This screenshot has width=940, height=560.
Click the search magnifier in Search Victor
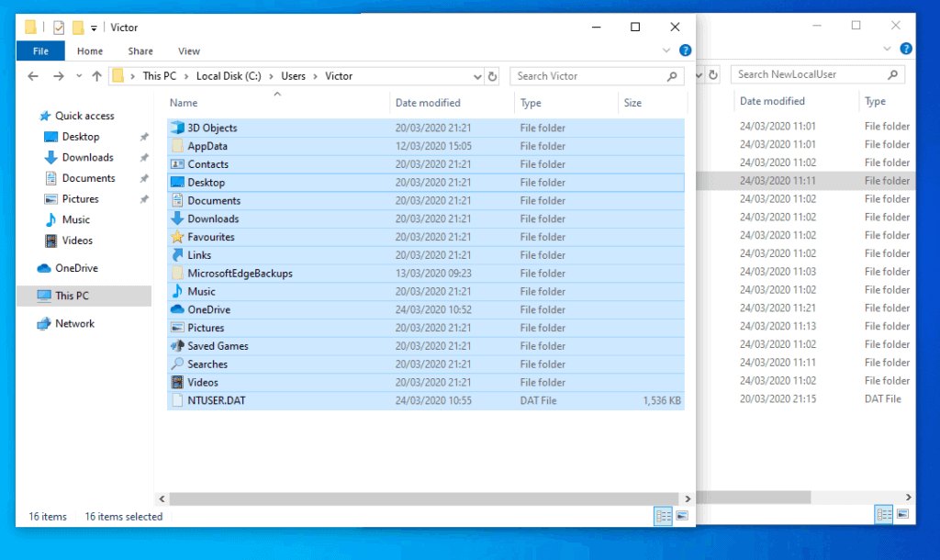(672, 76)
